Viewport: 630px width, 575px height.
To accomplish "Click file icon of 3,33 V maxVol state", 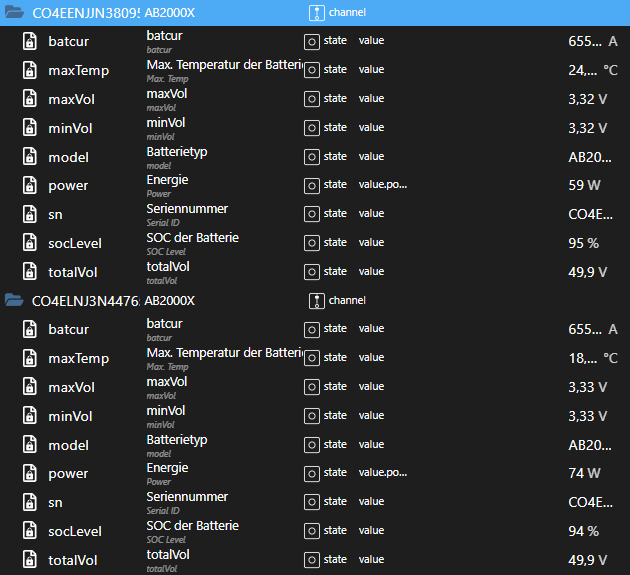I will 30,387.
